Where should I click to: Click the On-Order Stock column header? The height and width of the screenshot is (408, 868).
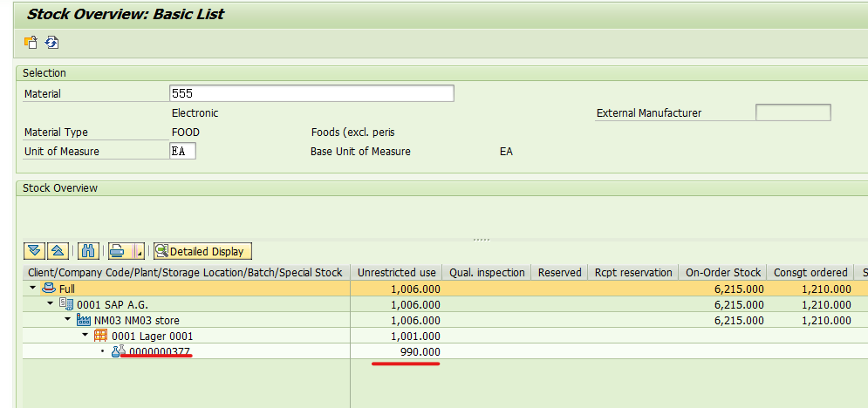(x=723, y=273)
